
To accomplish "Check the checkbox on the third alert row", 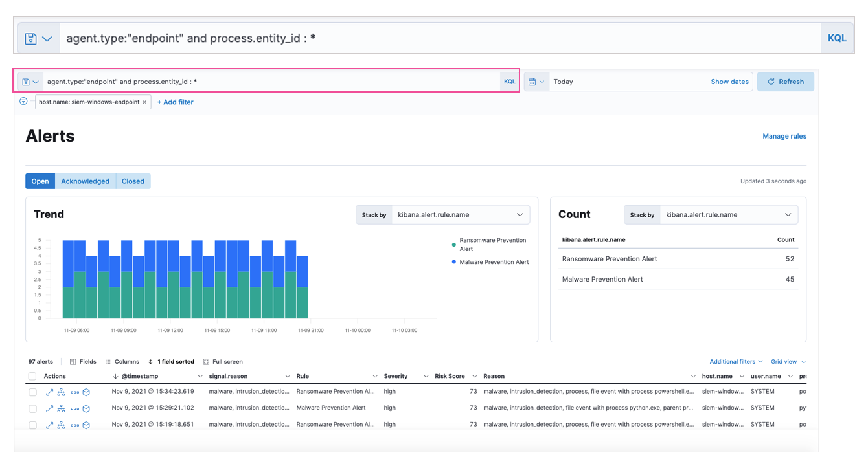I will (x=32, y=425).
